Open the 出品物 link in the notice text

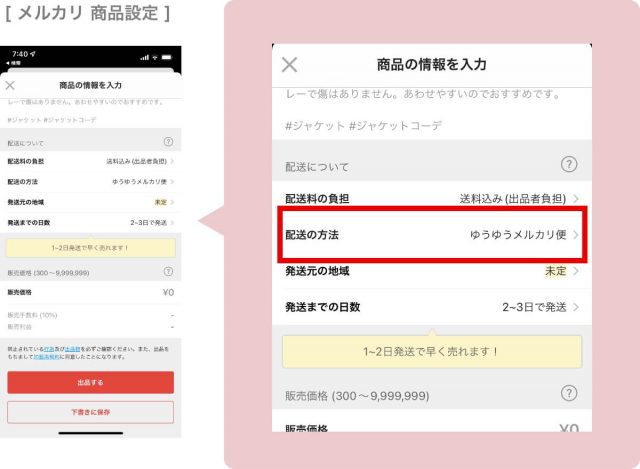point(73,349)
